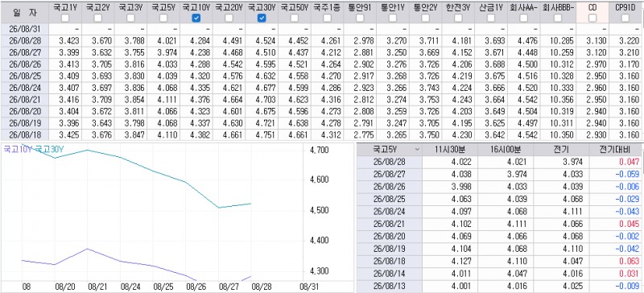This screenshot has height=293, width=644.
Task: Click the 국고10Y value 4.284 for 26/08/28
Action: point(200,41)
